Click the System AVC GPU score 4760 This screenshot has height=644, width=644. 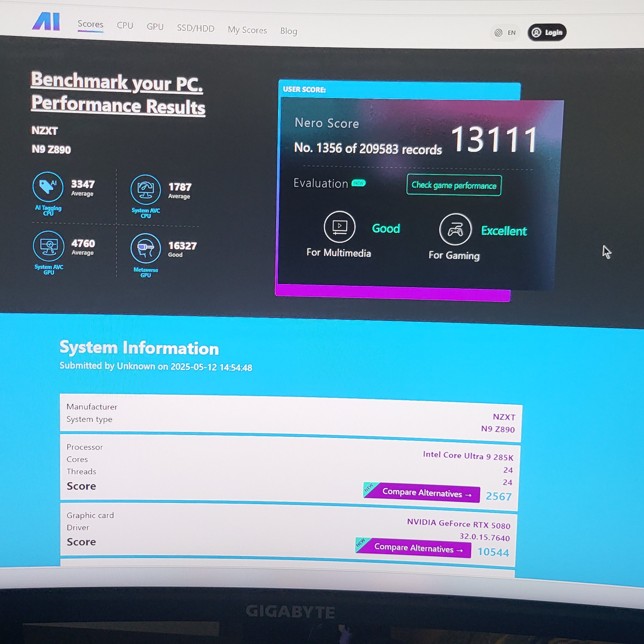83,243
